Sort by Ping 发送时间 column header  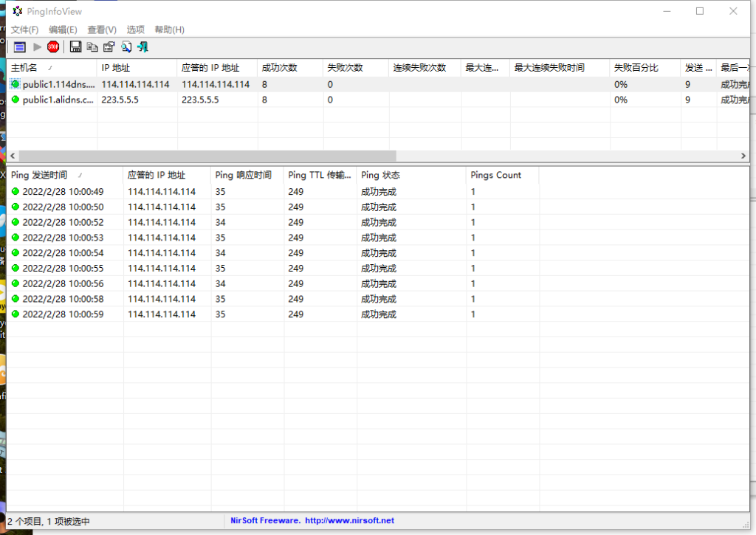(x=65, y=175)
